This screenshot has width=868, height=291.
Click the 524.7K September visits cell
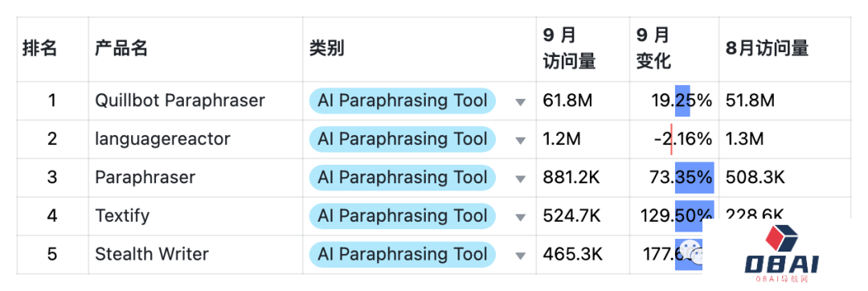pyautogui.click(x=583, y=215)
